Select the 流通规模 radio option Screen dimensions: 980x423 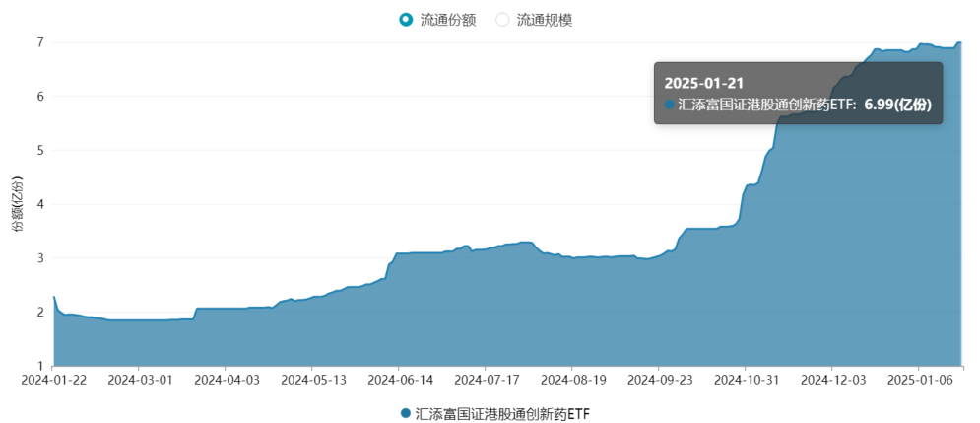(534, 20)
